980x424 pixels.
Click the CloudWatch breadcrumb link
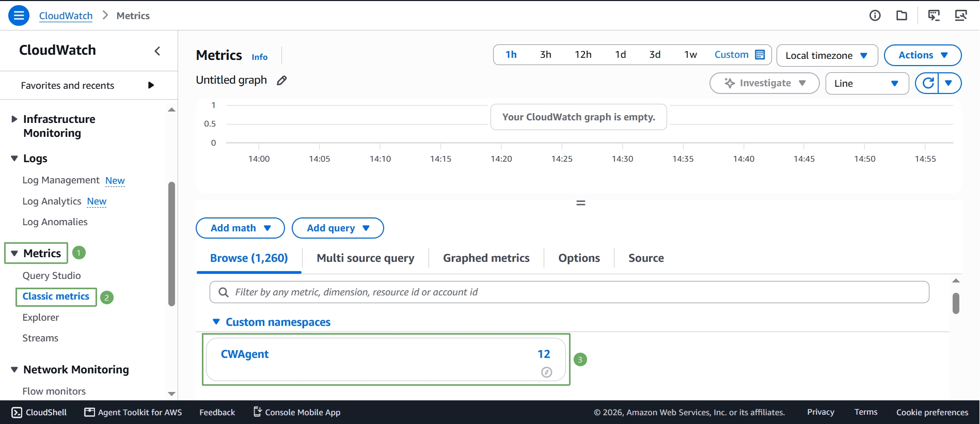coord(66,15)
